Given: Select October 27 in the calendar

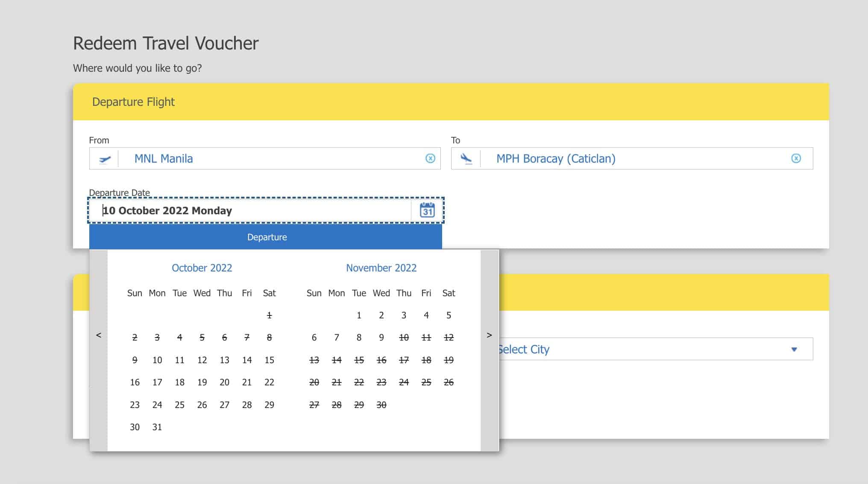Looking at the screenshot, I should pyautogui.click(x=224, y=405).
